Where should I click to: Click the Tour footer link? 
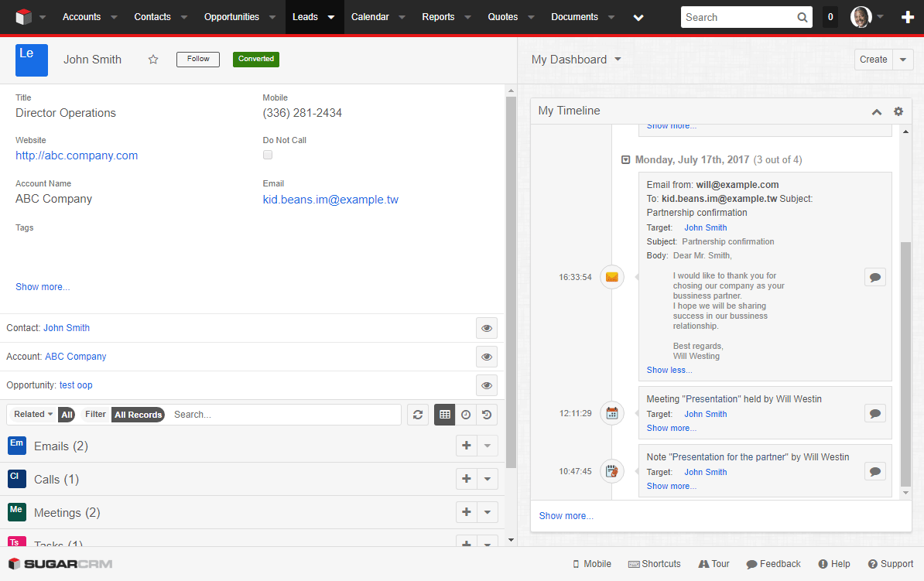714,564
